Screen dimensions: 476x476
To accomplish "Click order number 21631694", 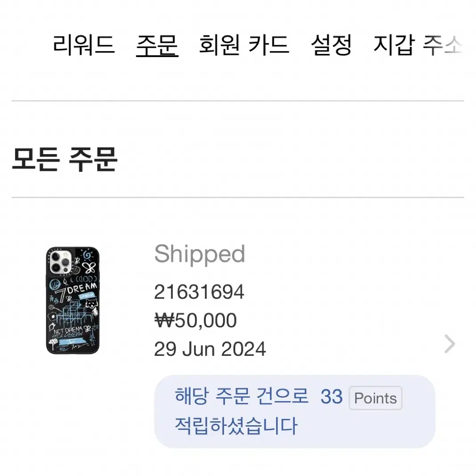I will [x=199, y=292].
